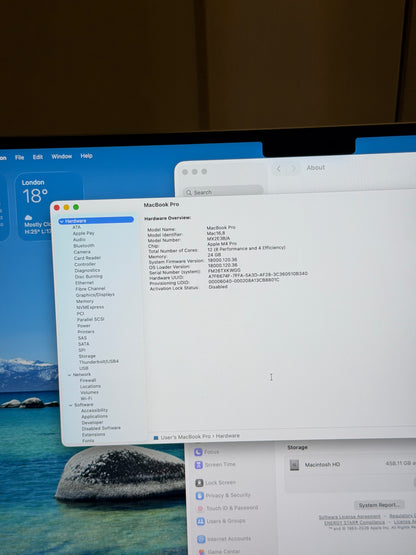416x555 pixels.
Task: Open the Internet Accounts icon
Action: tap(201, 539)
